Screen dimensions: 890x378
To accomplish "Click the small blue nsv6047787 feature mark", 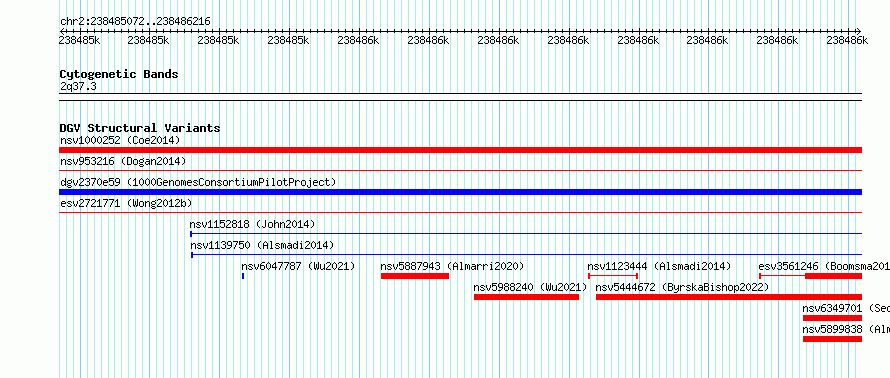I will pyautogui.click(x=243, y=276).
